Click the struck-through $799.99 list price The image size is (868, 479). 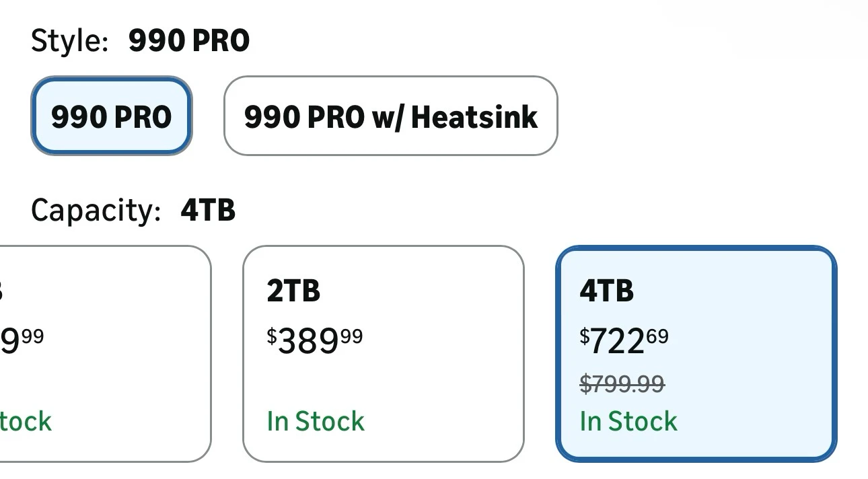(x=622, y=384)
